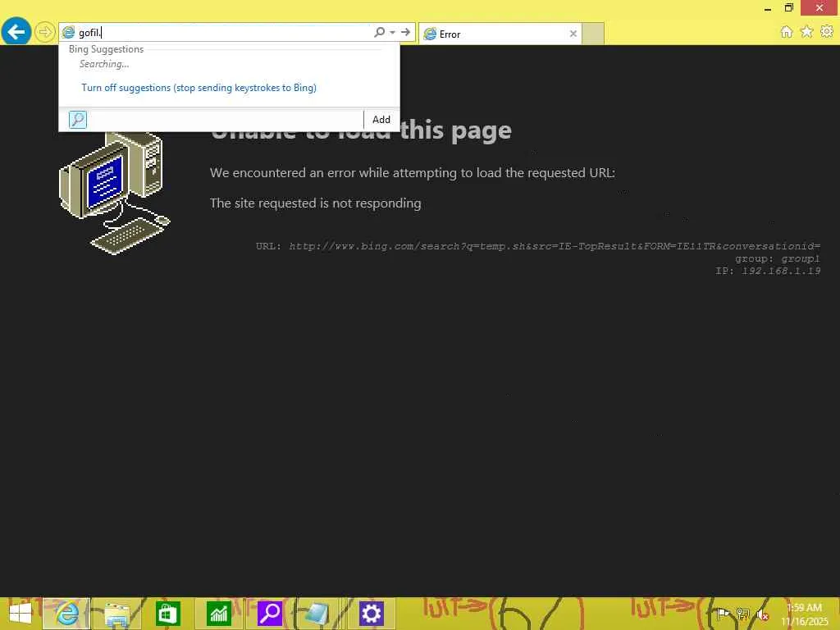Open the Windows Start button

21,614
